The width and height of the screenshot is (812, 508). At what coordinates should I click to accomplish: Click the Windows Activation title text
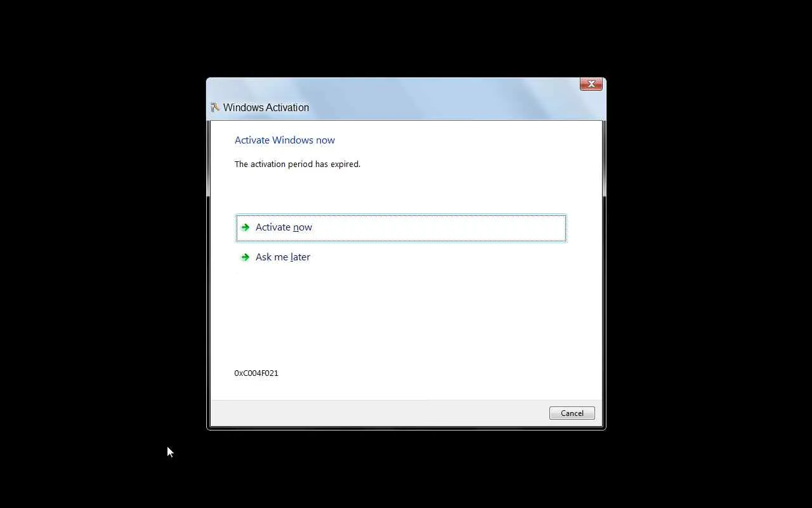pos(266,107)
